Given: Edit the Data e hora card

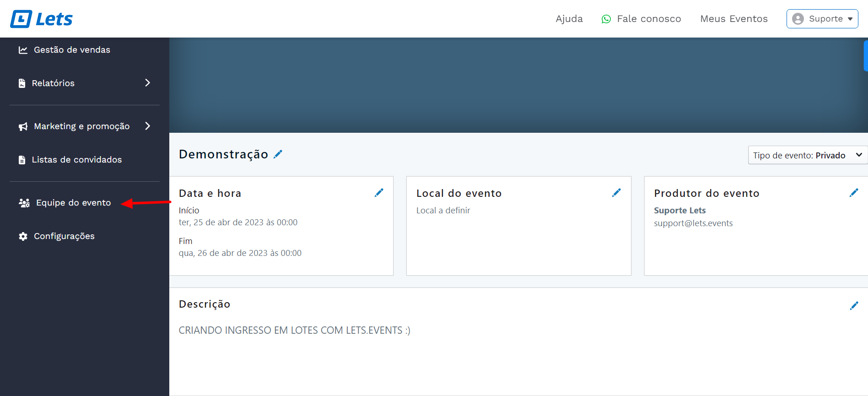Looking at the screenshot, I should 379,193.
